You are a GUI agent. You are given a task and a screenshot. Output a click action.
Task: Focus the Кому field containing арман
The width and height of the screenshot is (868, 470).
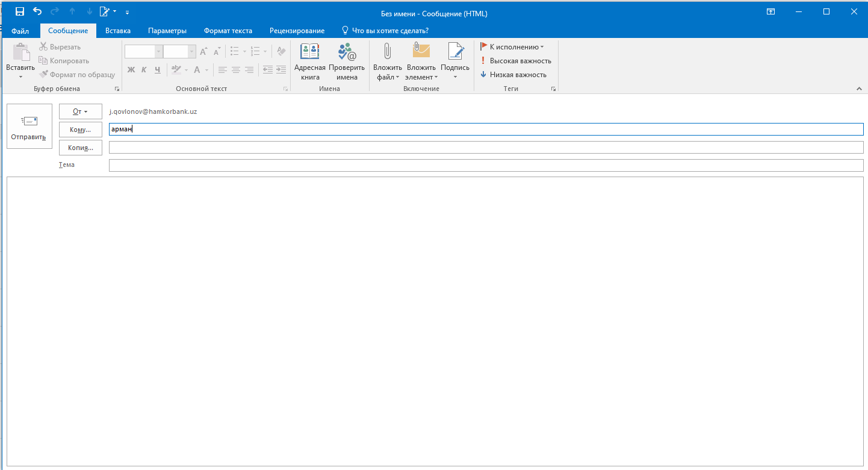click(x=486, y=129)
